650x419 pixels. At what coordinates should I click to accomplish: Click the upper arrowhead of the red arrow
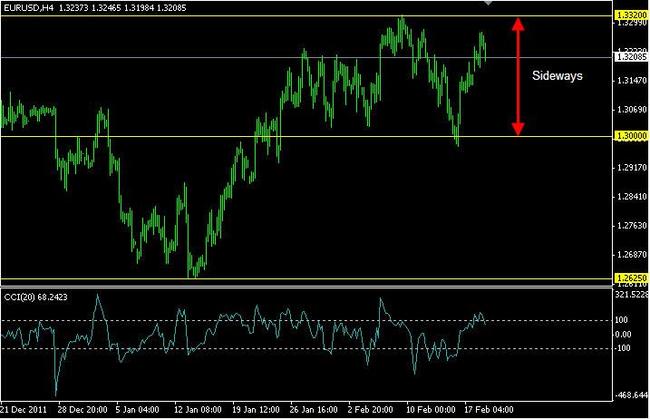coord(517,23)
